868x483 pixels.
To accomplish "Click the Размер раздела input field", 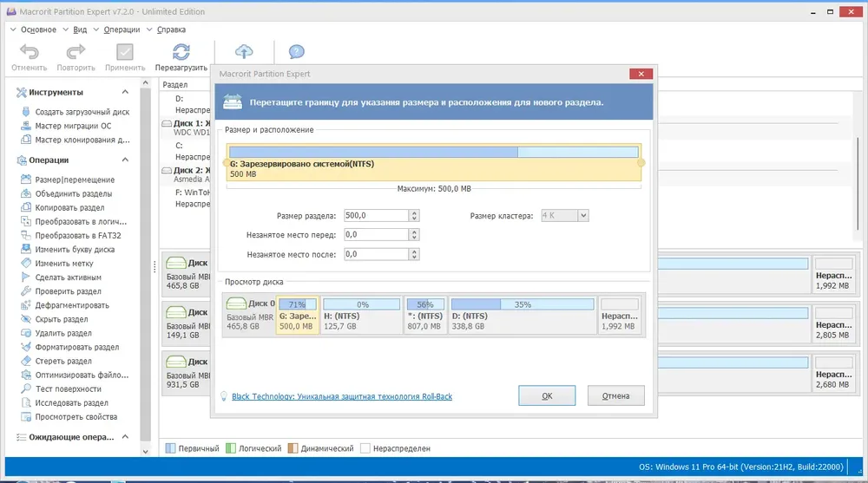I will [x=377, y=216].
